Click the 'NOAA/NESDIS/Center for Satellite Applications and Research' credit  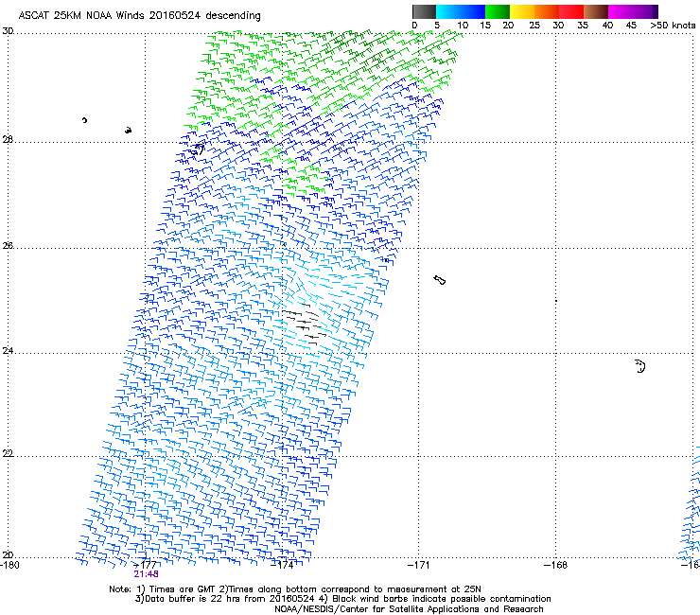(x=409, y=609)
